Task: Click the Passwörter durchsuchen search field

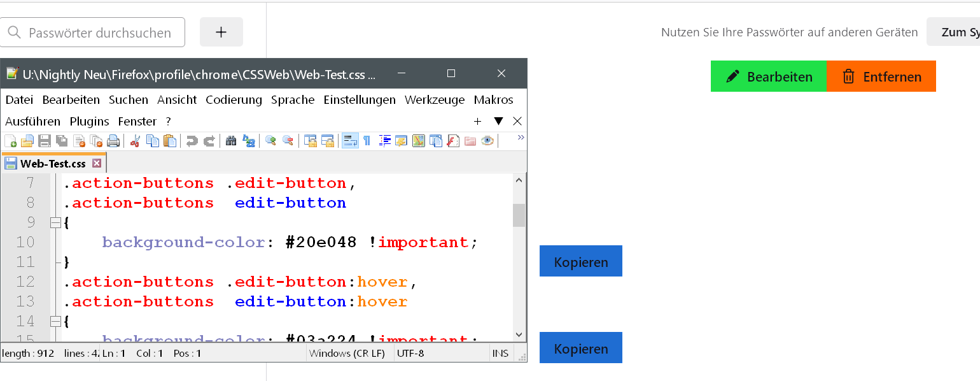Action: [100, 32]
